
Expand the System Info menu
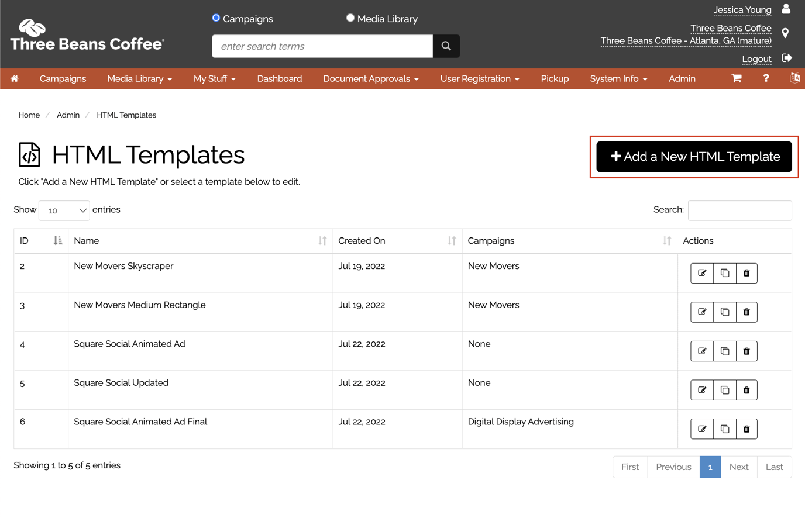pos(618,78)
